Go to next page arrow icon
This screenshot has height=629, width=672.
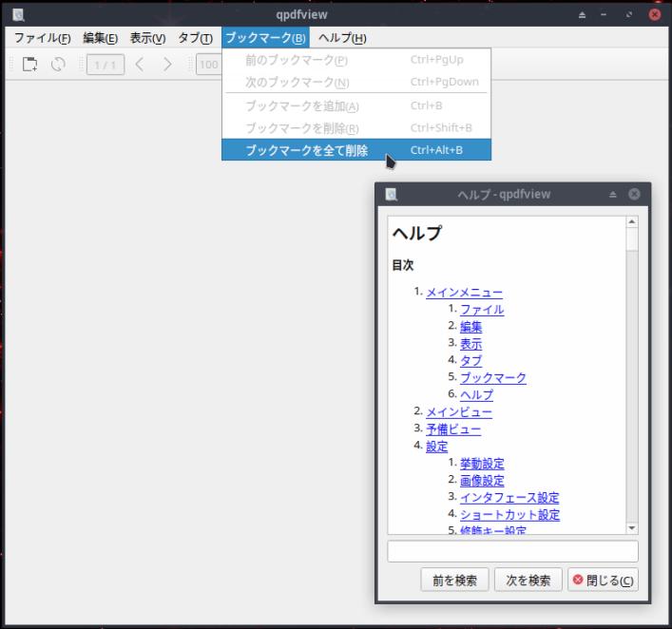167,65
